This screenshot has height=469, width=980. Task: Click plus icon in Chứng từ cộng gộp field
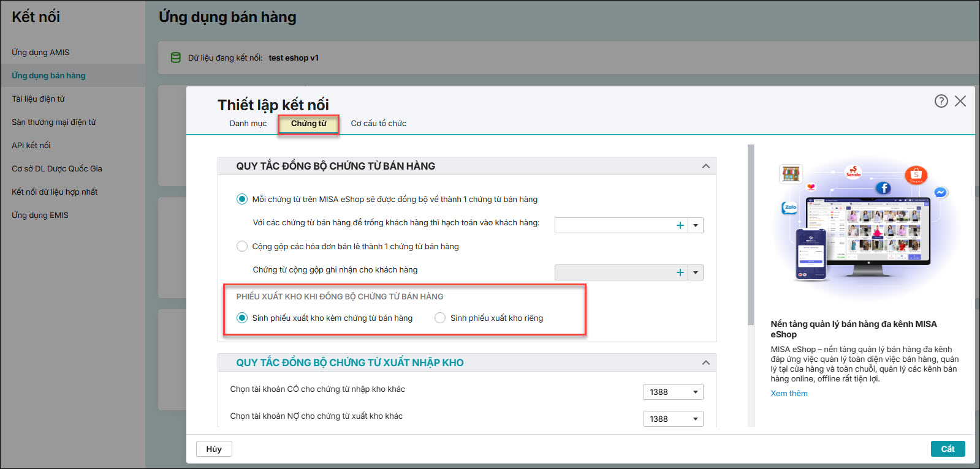pyautogui.click(x=680, y=272)
